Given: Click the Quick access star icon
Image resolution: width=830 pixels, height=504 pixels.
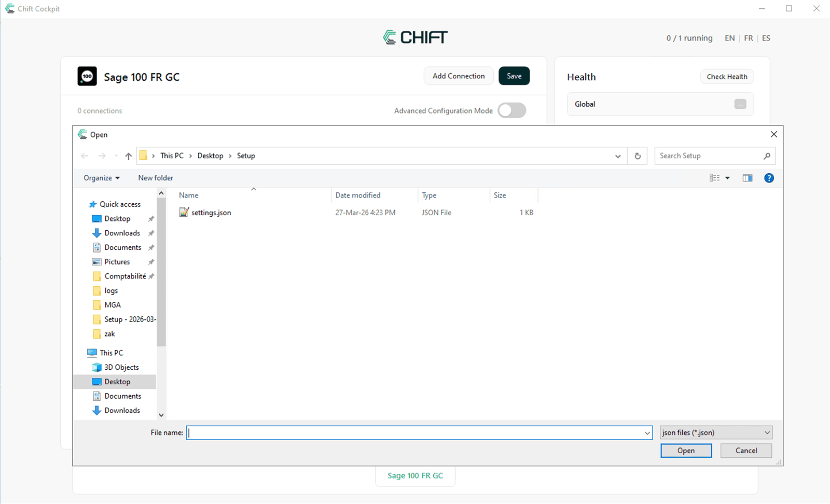Looking at the screenshot, I should point(93,204).
